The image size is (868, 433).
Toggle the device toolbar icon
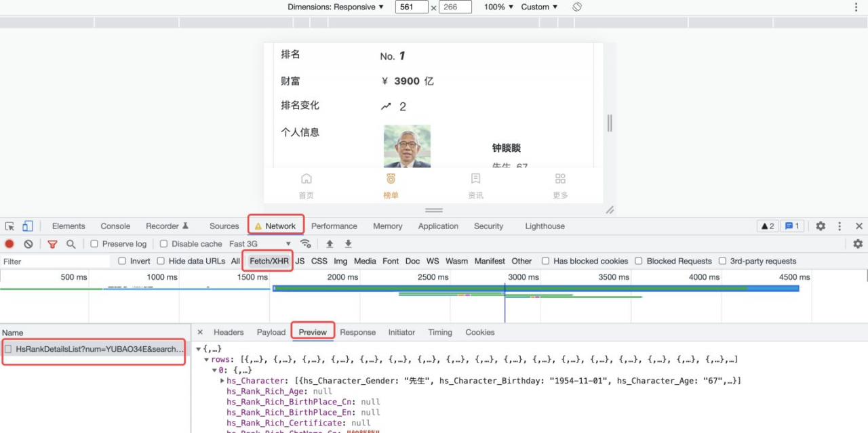[28, 226]
